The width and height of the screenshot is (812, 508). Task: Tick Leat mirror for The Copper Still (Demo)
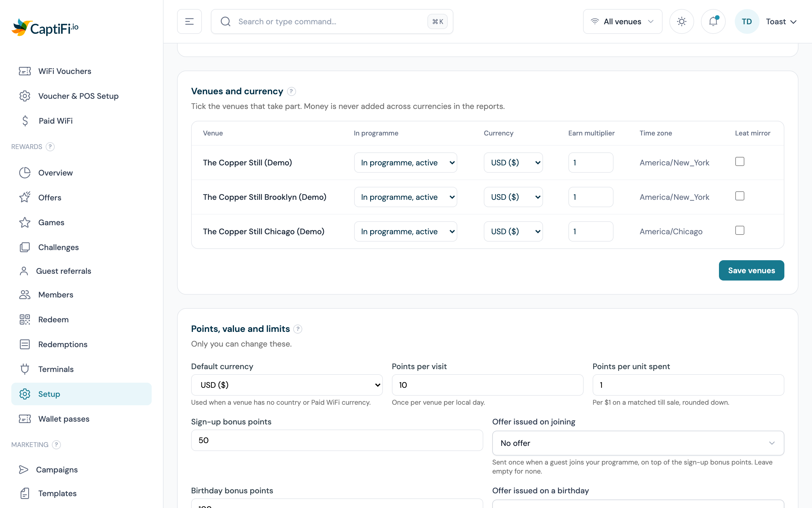pos(740,162)
